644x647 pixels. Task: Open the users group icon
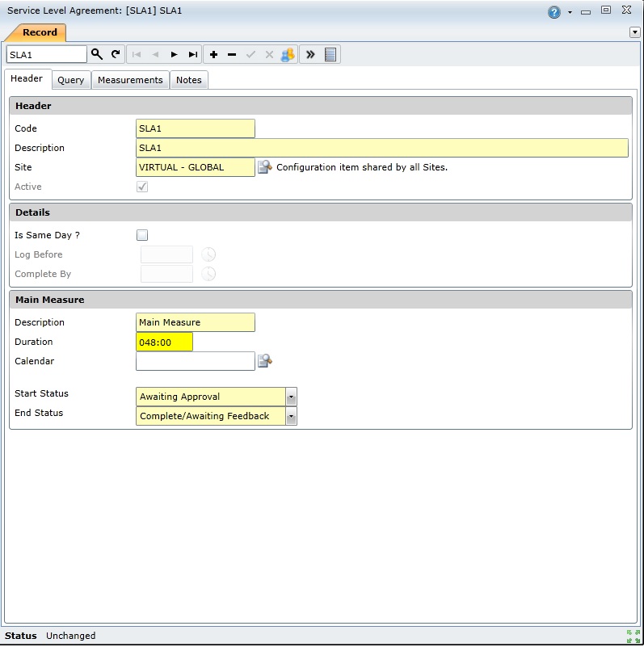[x=288, y=54]
